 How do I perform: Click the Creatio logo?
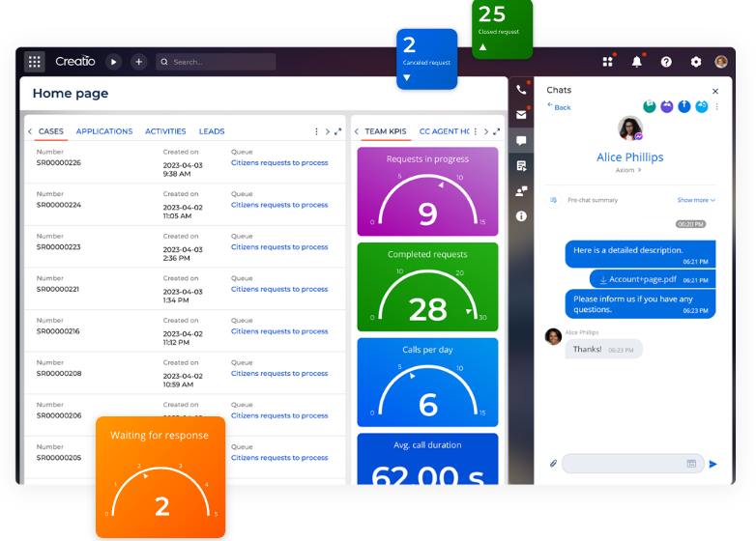point(74,61)
